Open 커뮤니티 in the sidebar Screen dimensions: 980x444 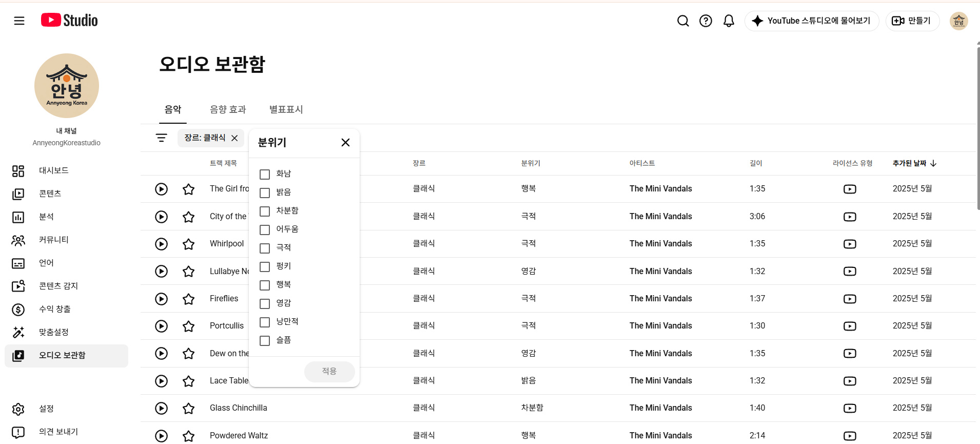tap(66, 240)
